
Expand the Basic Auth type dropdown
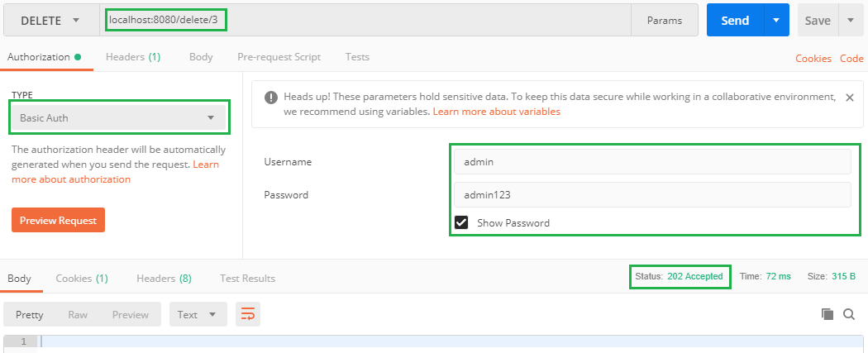(x=120, y=117)
